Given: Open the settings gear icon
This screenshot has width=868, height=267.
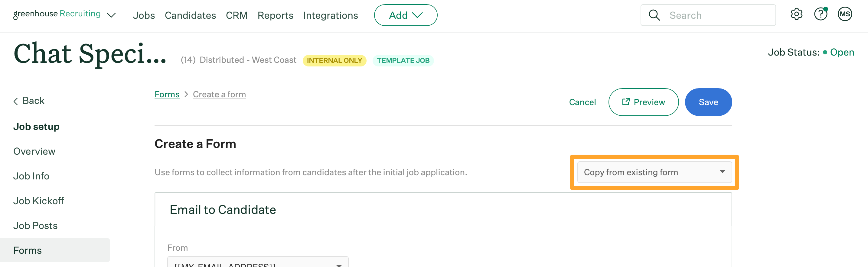Looking at the screenshot, I should click(x=796, y=14).
